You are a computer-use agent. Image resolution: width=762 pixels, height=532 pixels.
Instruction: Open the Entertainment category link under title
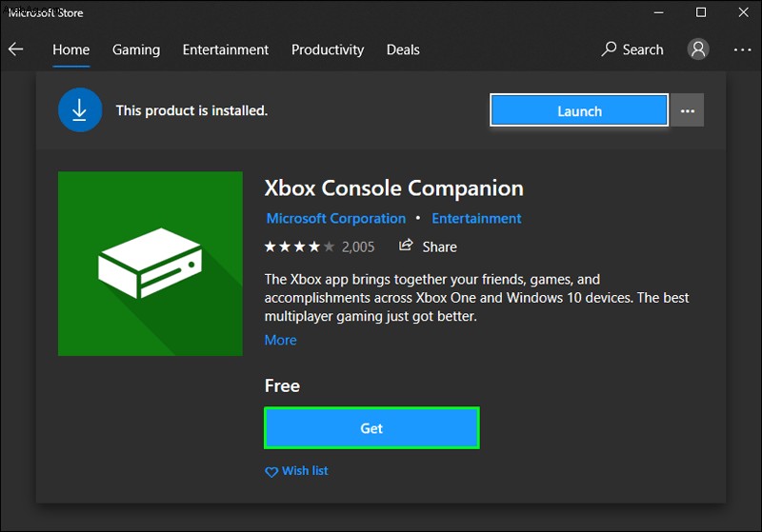pos(476,219)
